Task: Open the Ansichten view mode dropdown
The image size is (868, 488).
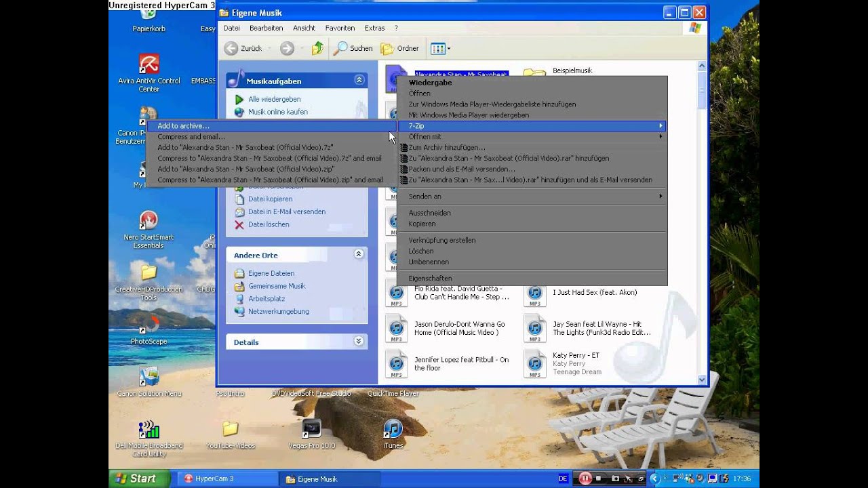Action: click(440, 48)
